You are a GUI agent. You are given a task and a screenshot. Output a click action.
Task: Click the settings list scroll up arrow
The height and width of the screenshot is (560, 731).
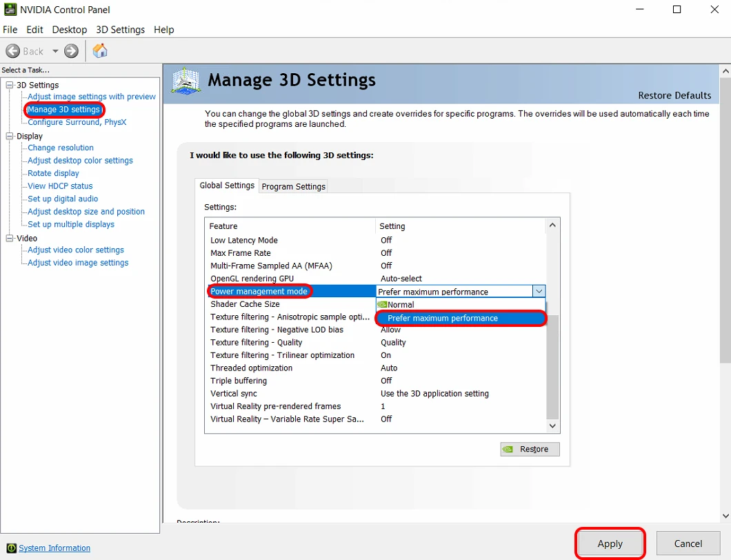552,226
